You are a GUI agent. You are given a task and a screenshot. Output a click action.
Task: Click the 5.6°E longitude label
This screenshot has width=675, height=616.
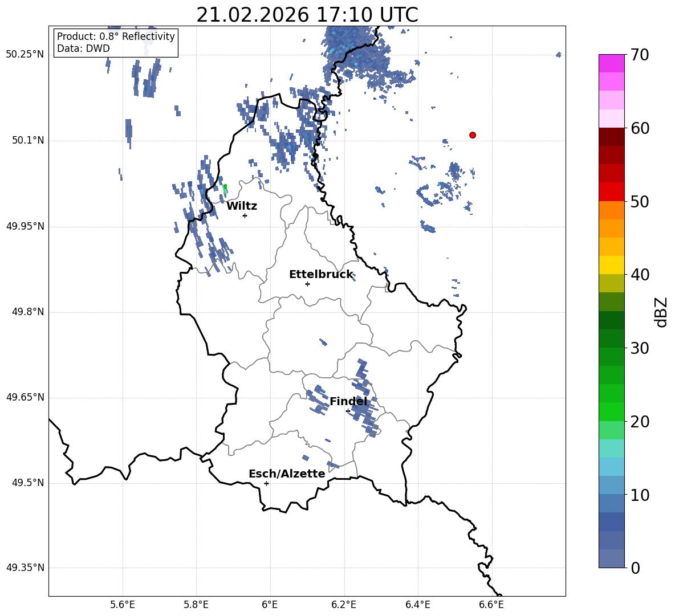click(x=123, y=605)
